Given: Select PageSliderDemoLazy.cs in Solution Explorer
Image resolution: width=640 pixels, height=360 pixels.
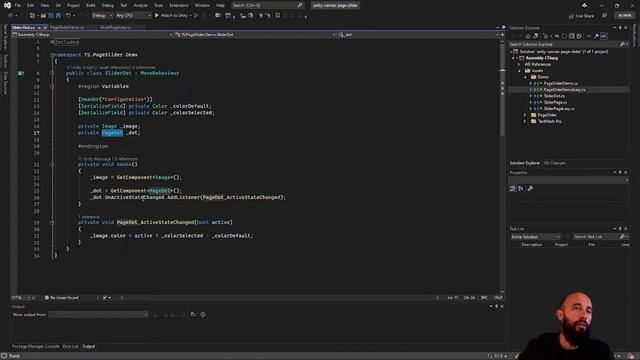Looking at the screenshot, I should click(564, 90).
